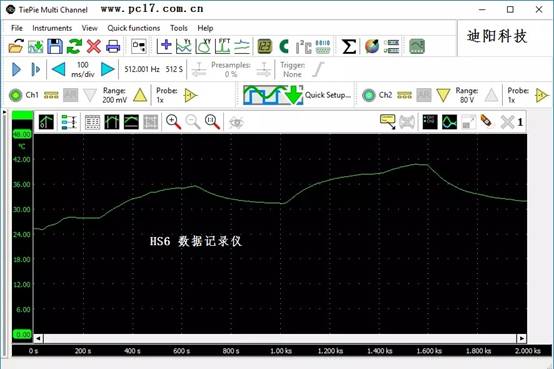Toggle Ch1 channel enable button
This screenshot has width=554, height=369.
(16, 95)
